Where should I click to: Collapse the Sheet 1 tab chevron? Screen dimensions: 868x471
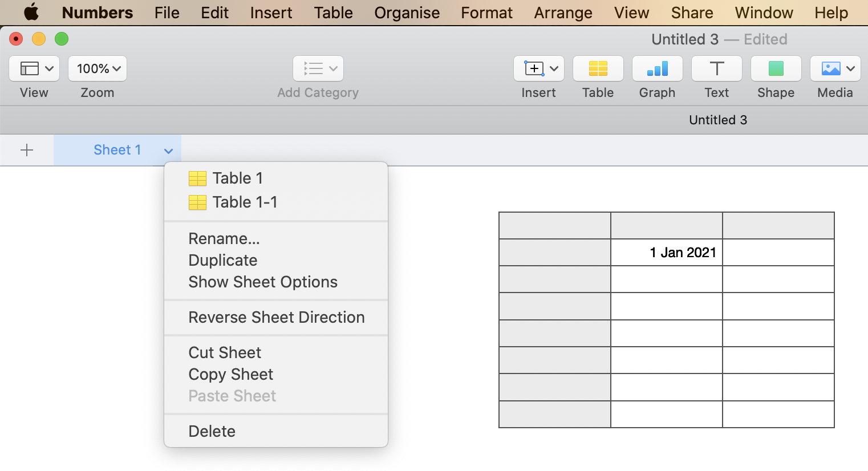tap(168, 151)
